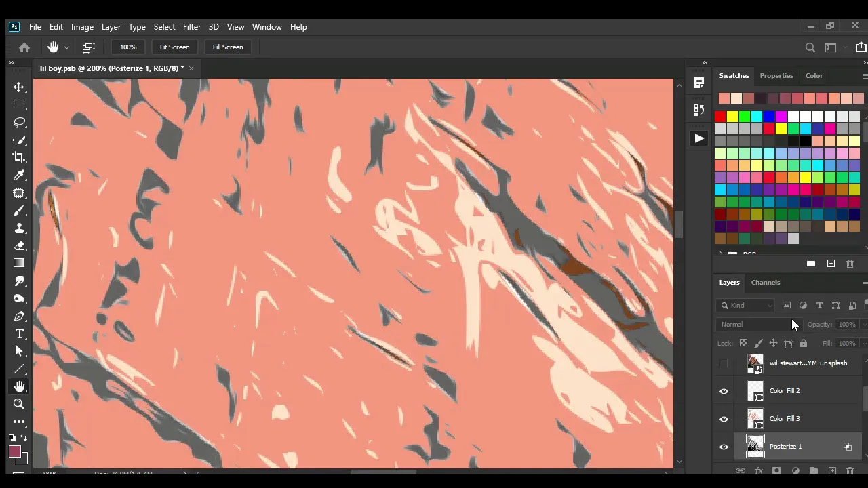868x488 pixels.
Task: Open the Normal blend mode dropdown
Action: 759,325
